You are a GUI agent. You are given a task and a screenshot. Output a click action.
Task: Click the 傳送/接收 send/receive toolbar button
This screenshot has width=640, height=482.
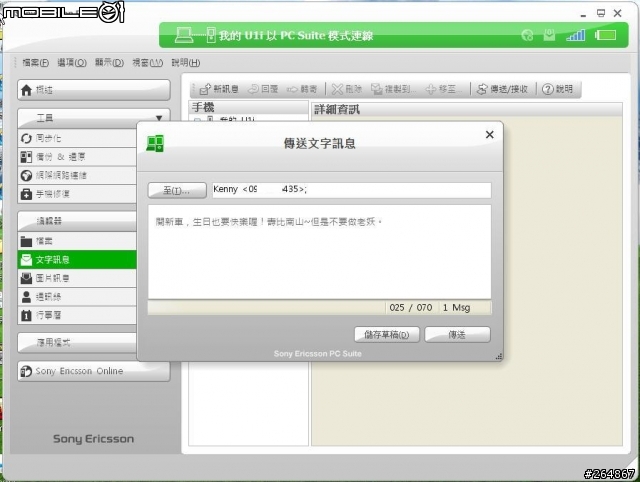(x=502, y=89)
